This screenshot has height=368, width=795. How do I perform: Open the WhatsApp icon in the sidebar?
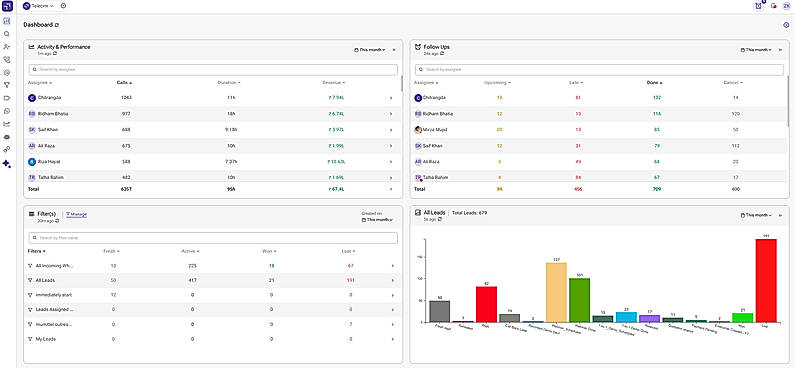tap(7, 111)
